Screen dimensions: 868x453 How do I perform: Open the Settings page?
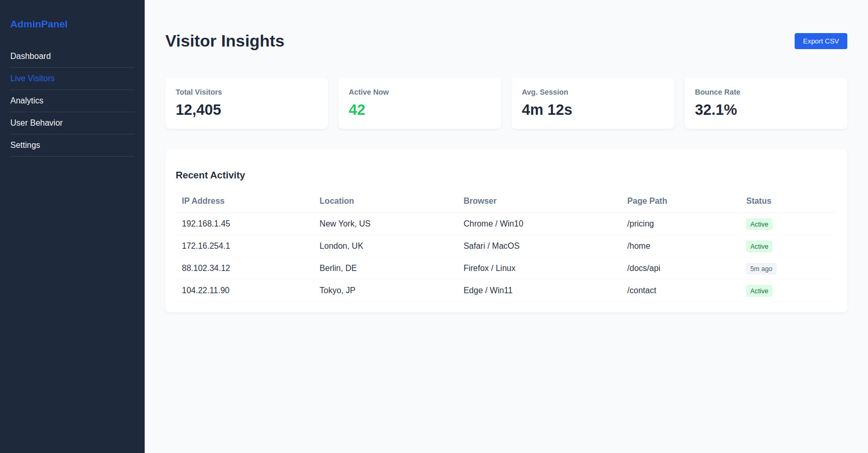[25, 145]
